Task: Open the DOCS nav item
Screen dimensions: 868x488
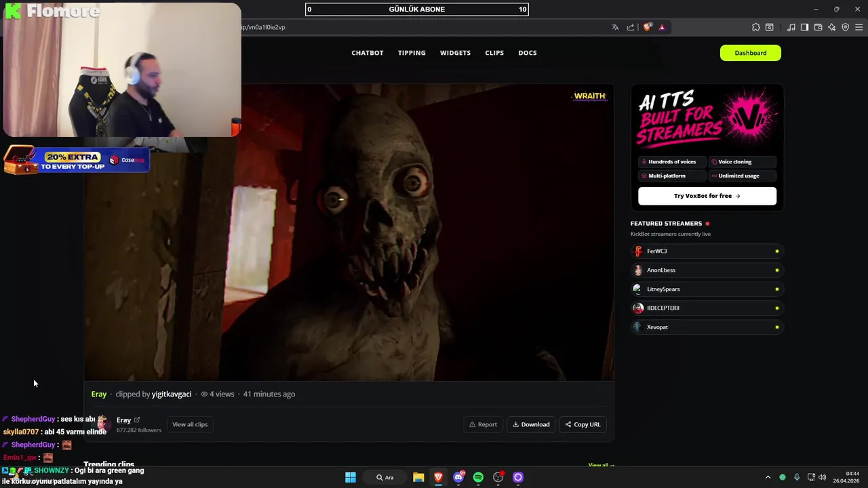Action: [x=528, y=53]
